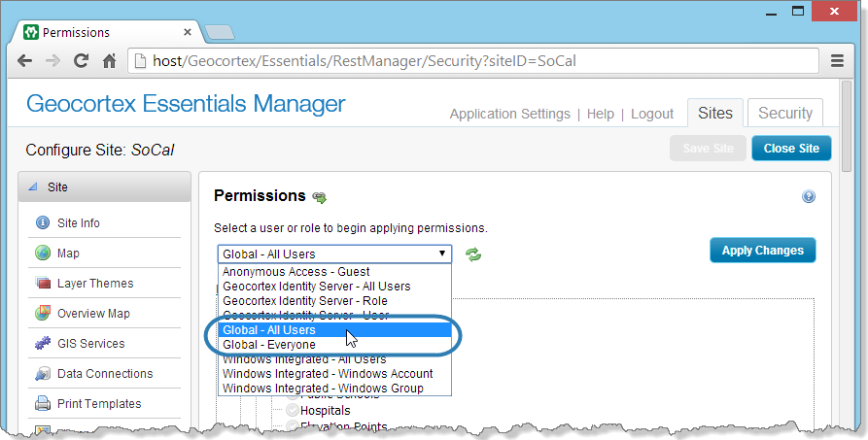Focus the URL address field
The image size is (868, 440).
[x=473, y=61]
